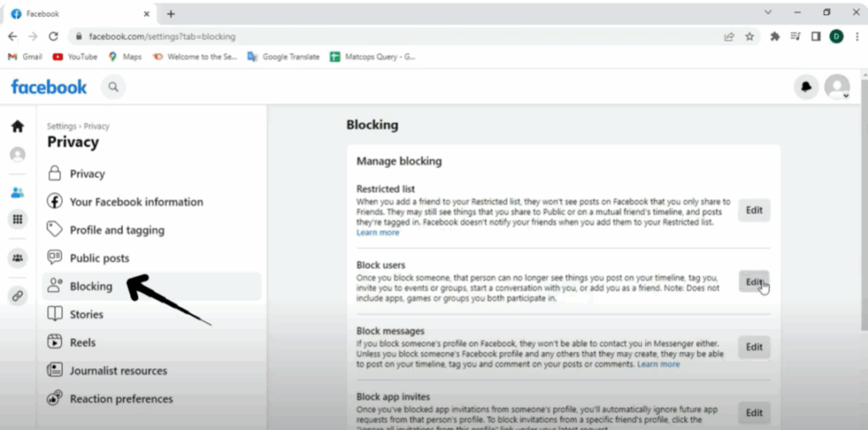
Task: Open Learn more in Block messages
Action: tap(658, 365)
